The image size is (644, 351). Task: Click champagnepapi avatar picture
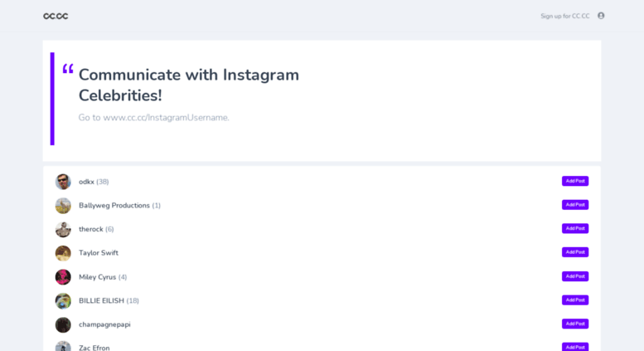[63, 324]
